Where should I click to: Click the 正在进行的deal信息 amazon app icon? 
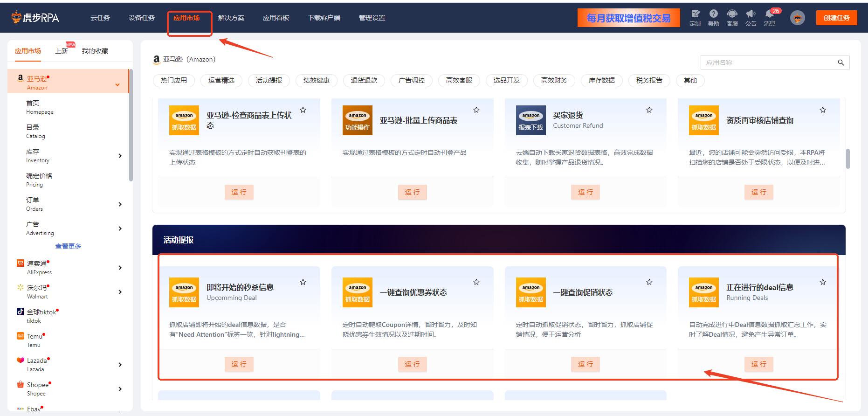(x=704, y=292)
